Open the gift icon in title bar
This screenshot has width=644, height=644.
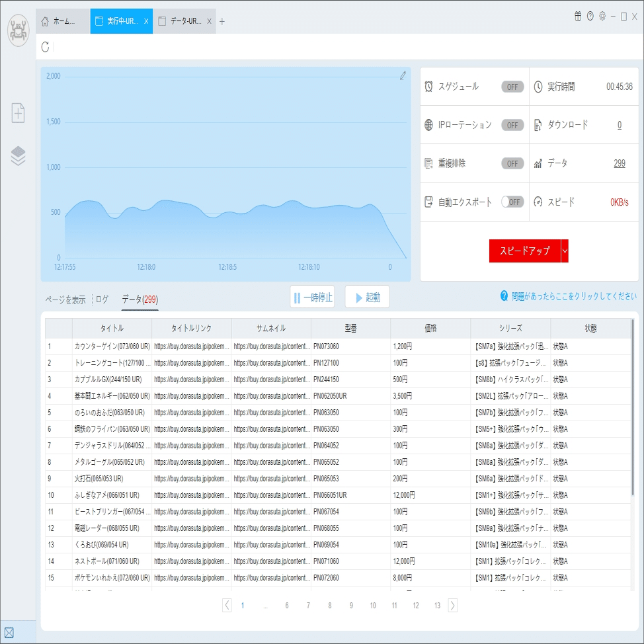pyautogui.click(x=578, y=17)
